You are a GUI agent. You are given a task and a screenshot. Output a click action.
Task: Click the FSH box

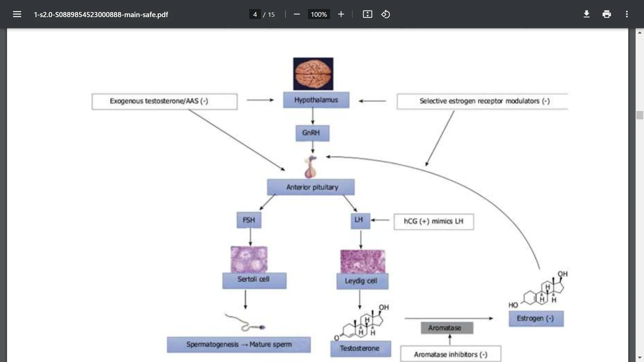[x=249, y=220]
